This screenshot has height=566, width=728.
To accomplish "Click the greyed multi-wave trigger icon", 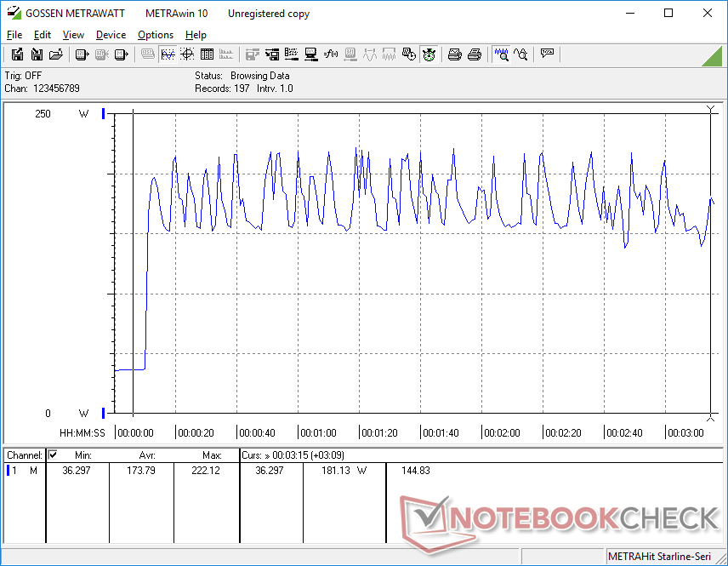I will click(x=389, y=54).
